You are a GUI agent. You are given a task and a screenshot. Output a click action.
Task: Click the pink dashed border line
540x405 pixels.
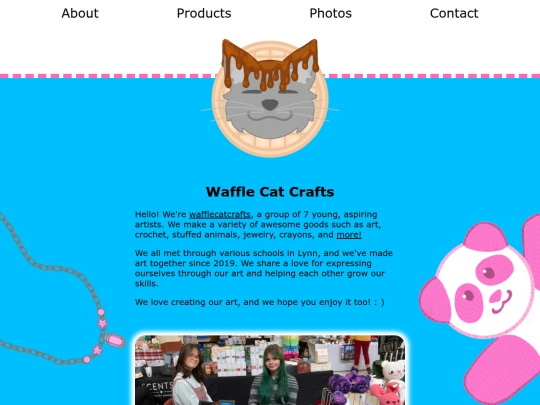point(270,76)
